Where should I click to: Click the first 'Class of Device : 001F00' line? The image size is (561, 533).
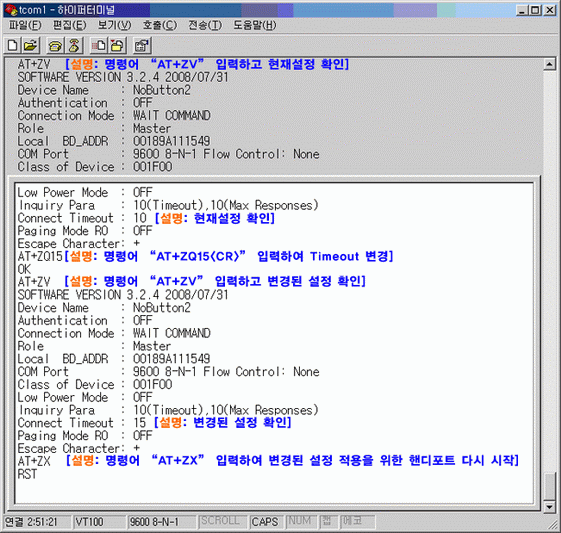pos(95,167)
